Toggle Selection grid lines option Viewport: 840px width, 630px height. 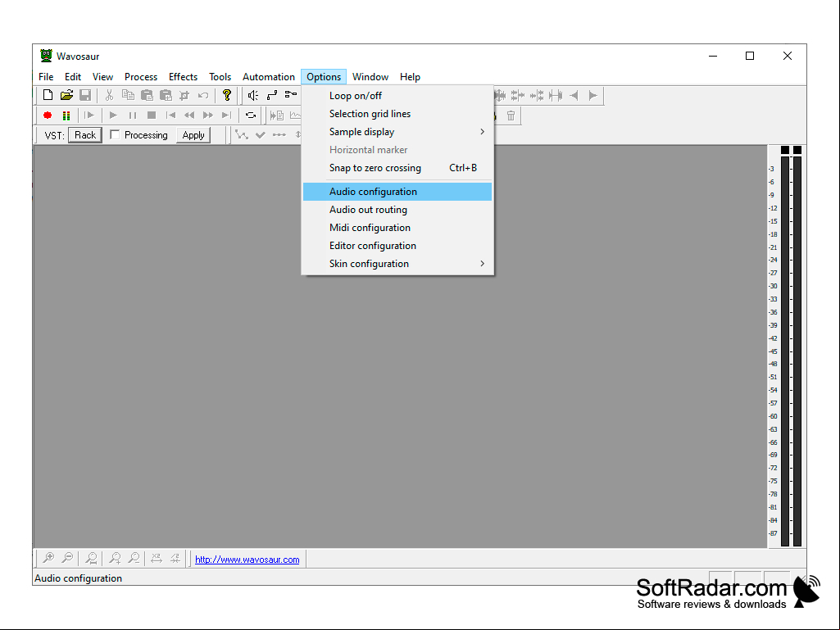pyautogui.click(x=397, y=114)
